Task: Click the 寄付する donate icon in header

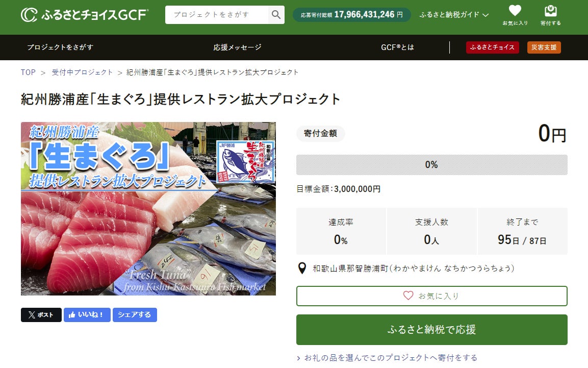Action: (550, 15)
